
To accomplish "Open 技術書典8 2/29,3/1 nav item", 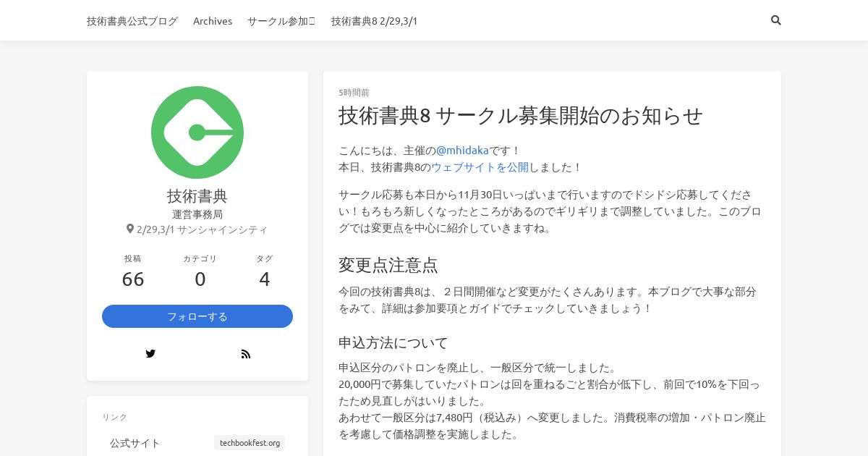I will click(x=375, y=21).
